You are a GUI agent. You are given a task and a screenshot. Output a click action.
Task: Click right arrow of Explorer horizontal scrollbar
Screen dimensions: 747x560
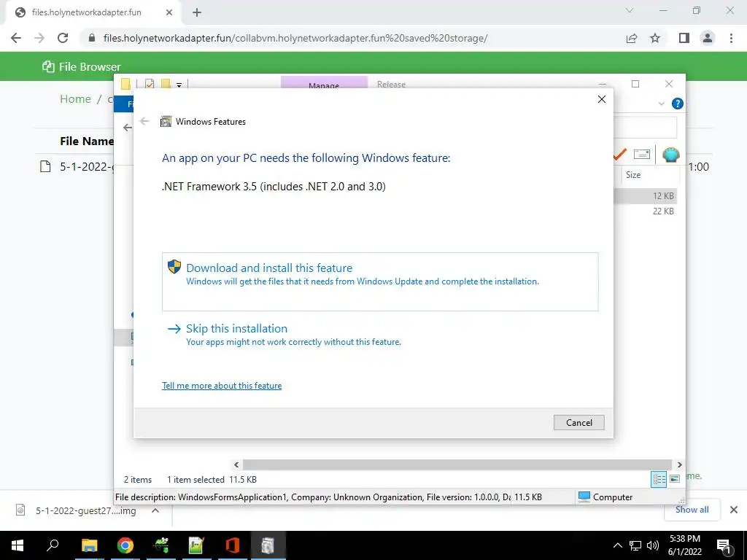click(679, 464)
